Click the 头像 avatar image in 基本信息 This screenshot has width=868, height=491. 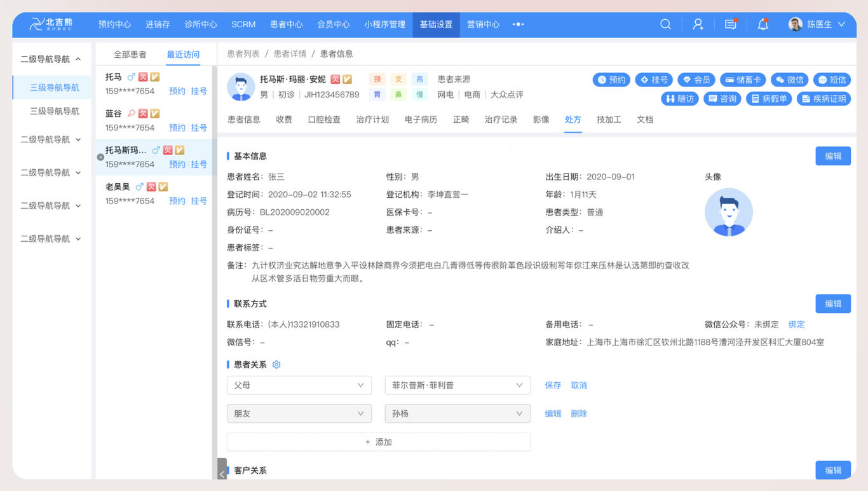729,212
